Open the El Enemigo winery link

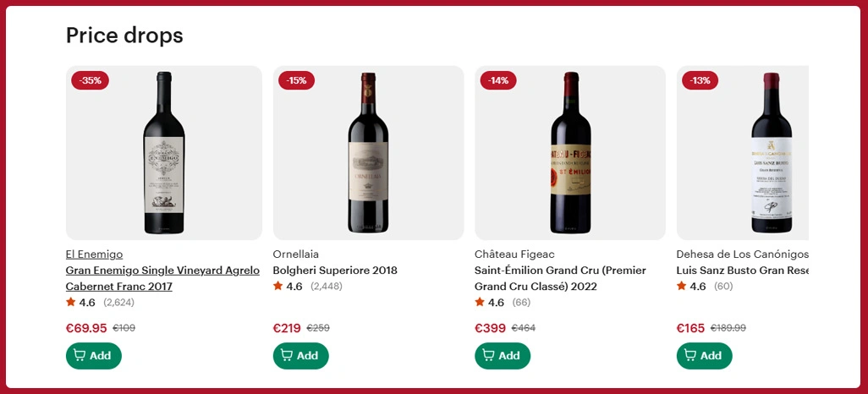pos(94,254)
